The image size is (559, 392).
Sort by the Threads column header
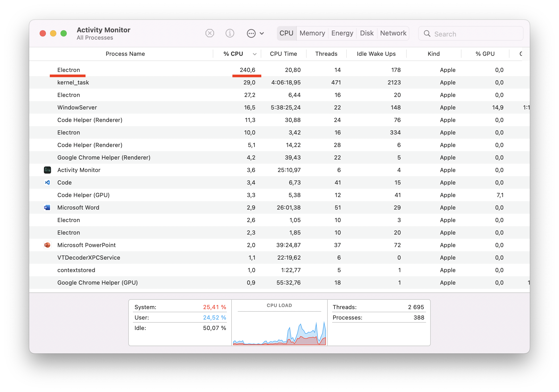[x=326, y=54]
